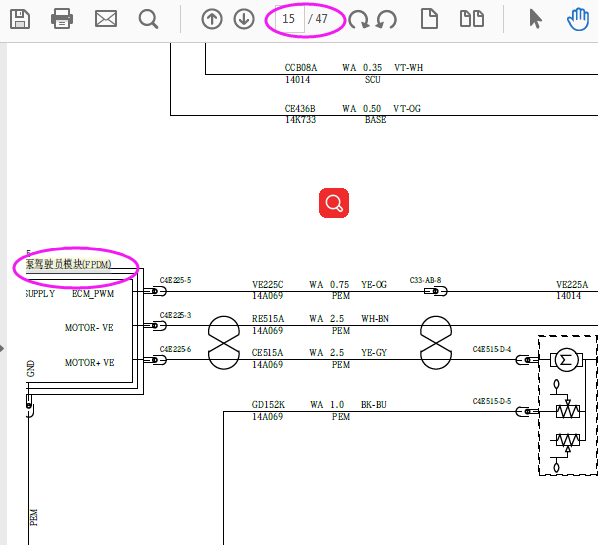Click the VT-WH color code text
Screen dimensions: 598x545
click(x=408, y=68)
